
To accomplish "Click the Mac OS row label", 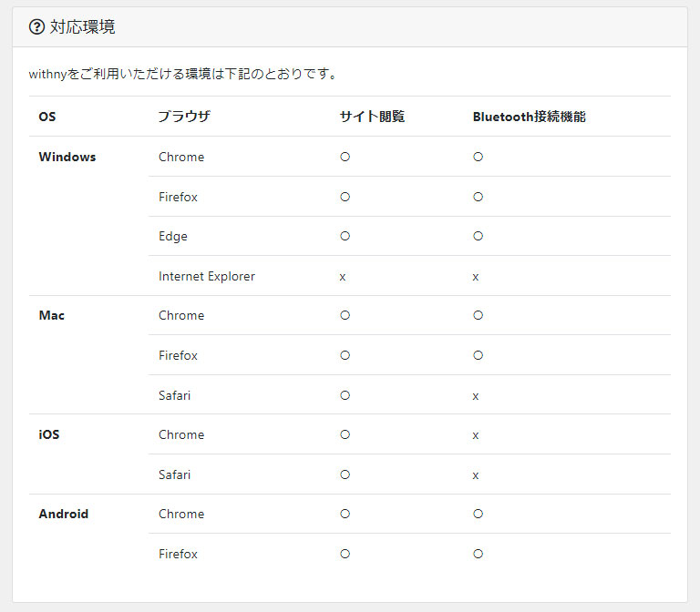I will [x=52, y=315].
